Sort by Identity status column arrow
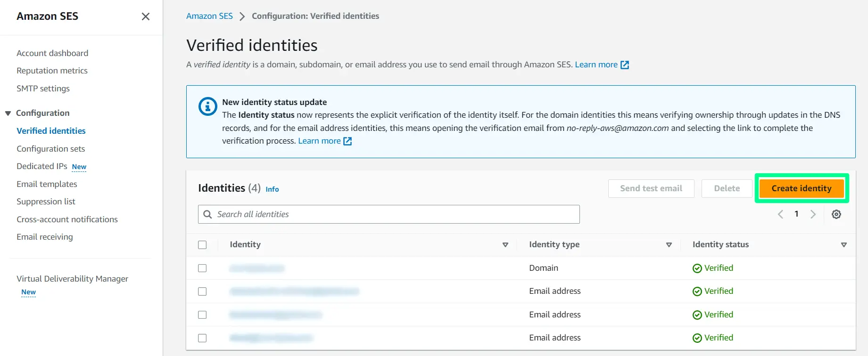 click(x=844, y=245)
